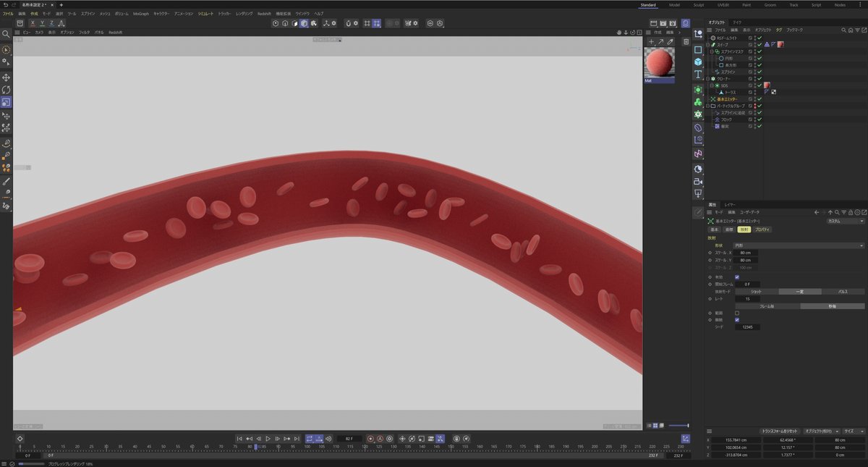868x467 pixels.
Task: Collapse the スイープ tree node
Action: click(709, 44)
